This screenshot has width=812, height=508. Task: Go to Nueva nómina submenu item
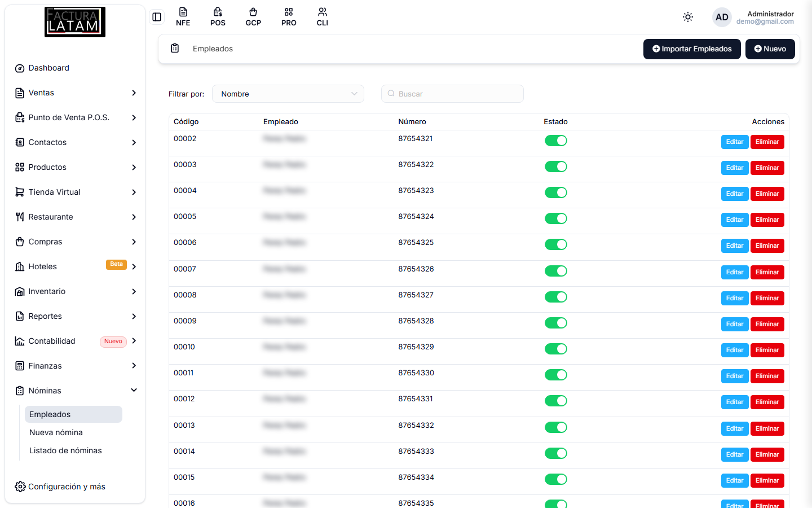point(56,432)
